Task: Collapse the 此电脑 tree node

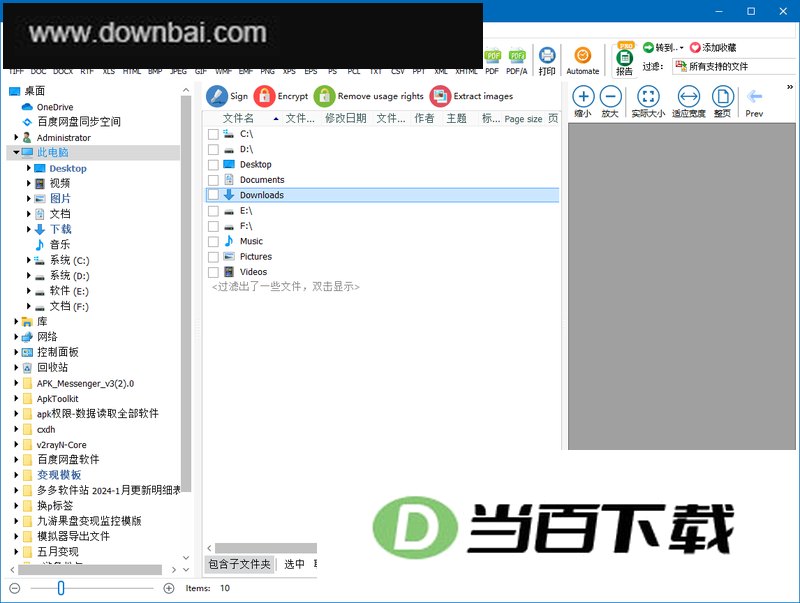Action: [x=16, y=152]
